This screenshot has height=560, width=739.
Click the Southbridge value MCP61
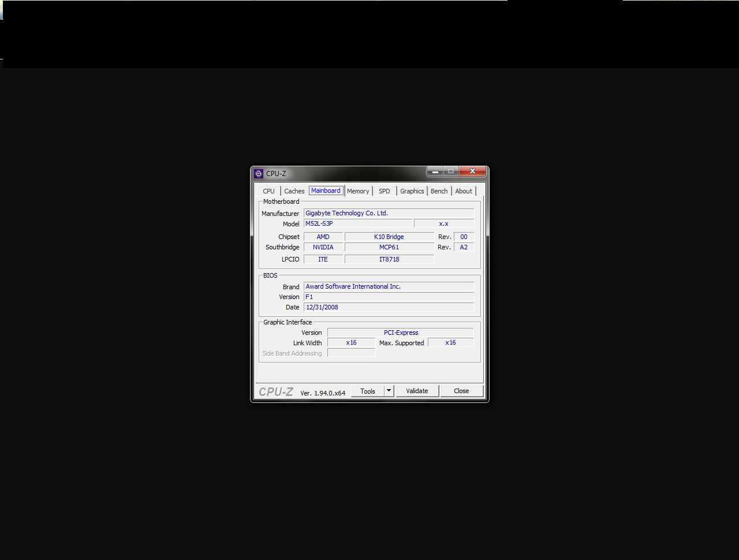pyautogui.click(x=389, y=247)
